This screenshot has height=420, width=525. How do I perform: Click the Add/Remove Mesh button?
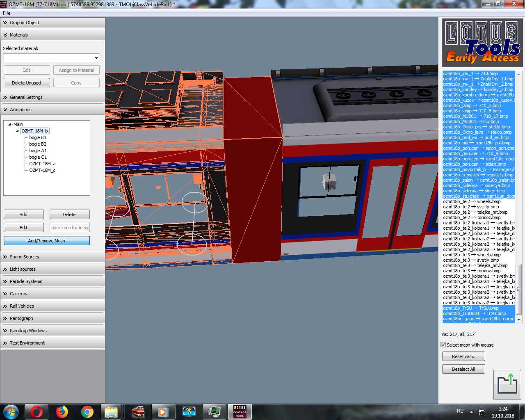tap(46, 241)
